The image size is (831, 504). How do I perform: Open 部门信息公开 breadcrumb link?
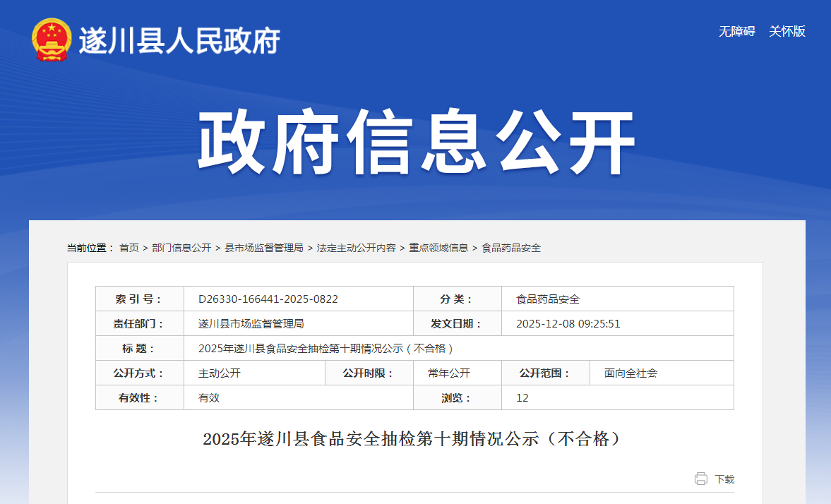(x=181, y=248)
